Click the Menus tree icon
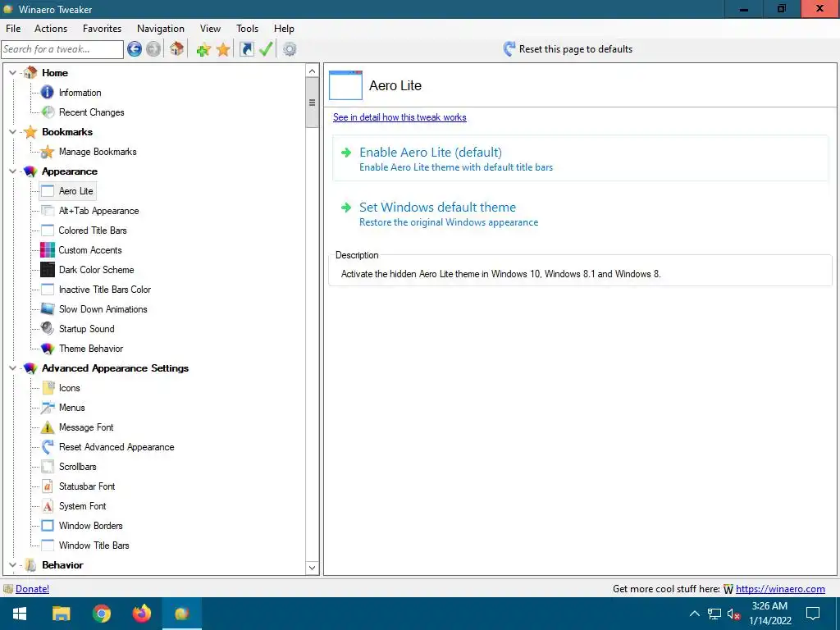 coord(47,407)
